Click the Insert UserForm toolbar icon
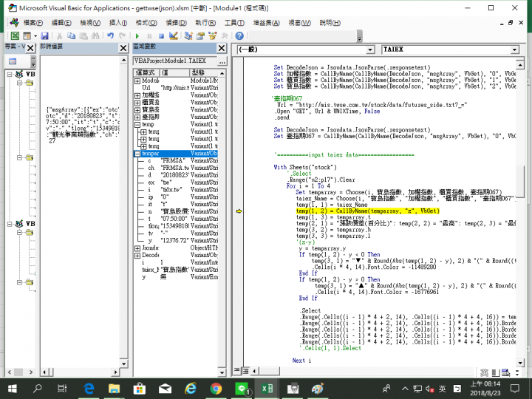The image size is (532, 399). pyautogui.click(x=27, y=35)
